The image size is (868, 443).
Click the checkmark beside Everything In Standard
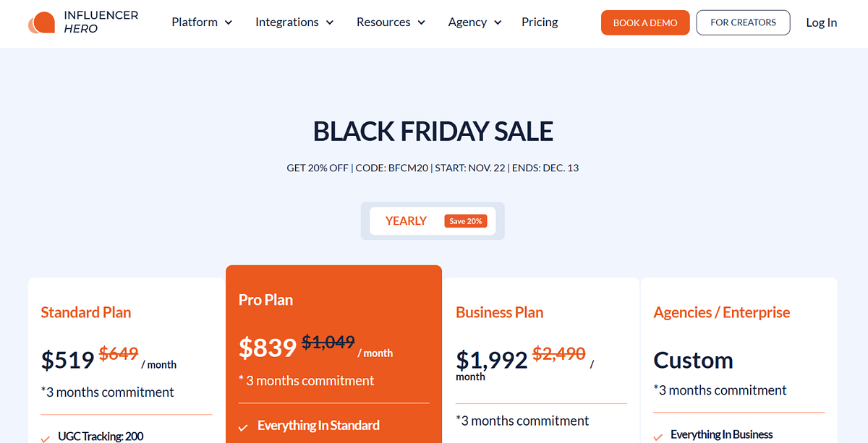244,426
